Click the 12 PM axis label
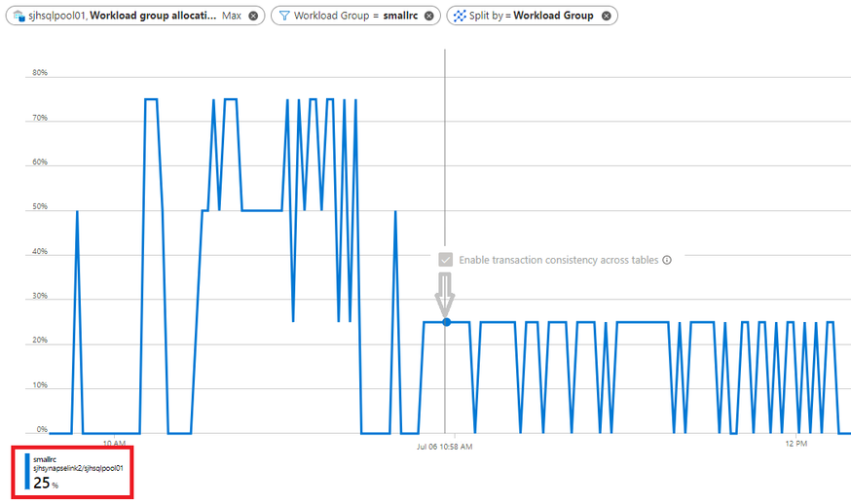 pos(795,444)
